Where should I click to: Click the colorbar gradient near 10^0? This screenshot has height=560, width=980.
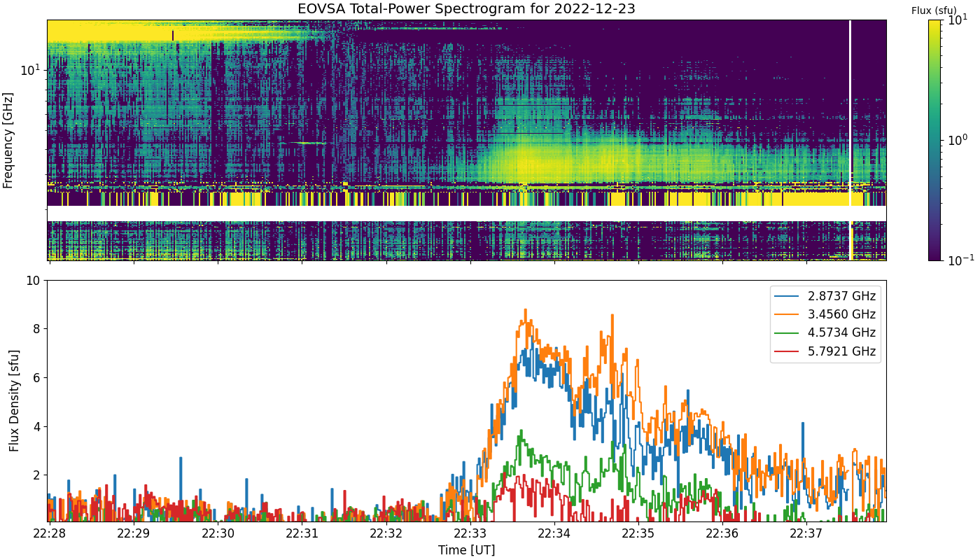(x=934, y=140)
